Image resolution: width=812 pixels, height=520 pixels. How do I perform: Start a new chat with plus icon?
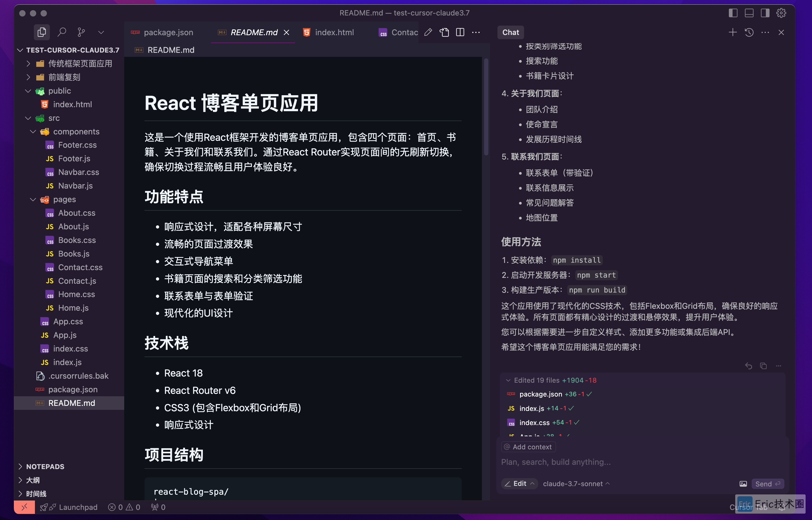(x=733, y=33)
